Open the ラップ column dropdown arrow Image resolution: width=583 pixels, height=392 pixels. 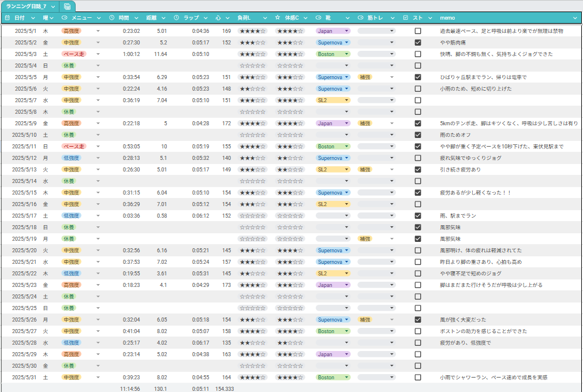pyautogui.click(x=205, y=18)
